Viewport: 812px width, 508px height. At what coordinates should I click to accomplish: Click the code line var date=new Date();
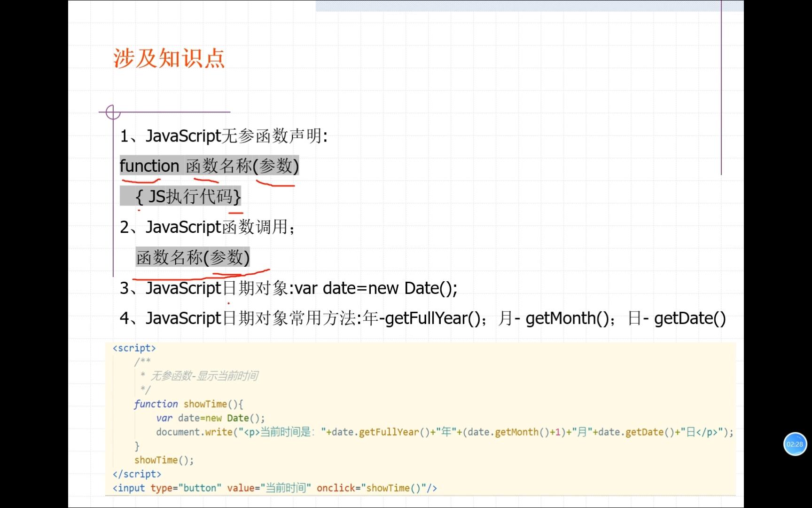click(x=211, y=418)
